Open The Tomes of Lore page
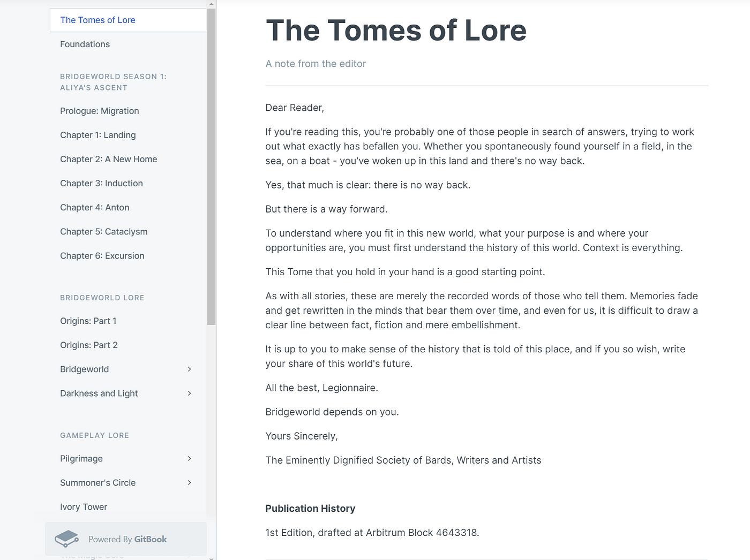This screenshot has height=560, width=750. click(97, 20)
